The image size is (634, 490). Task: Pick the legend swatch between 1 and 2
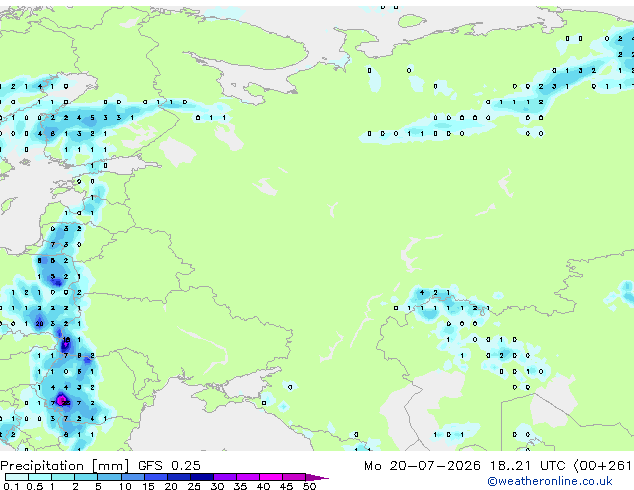click(63, 477)
